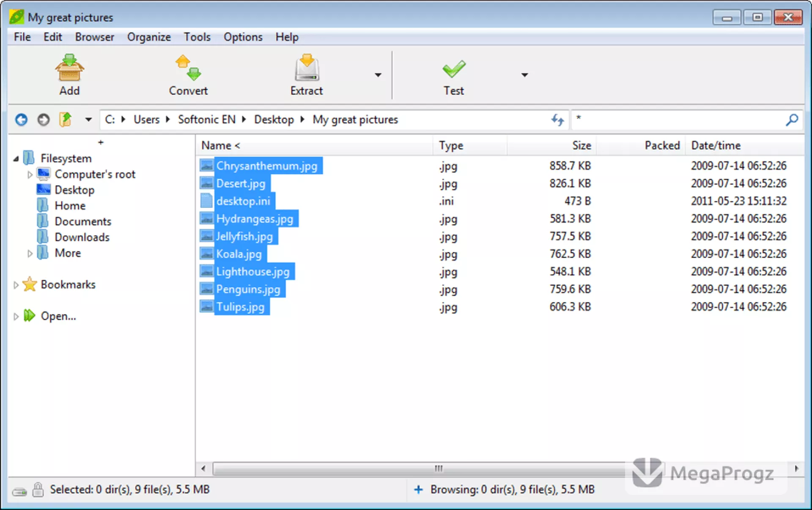The image size is (812, 510).
Task: Click the arrow after C: in breadcrumb
Action: (x=123, y=120)
